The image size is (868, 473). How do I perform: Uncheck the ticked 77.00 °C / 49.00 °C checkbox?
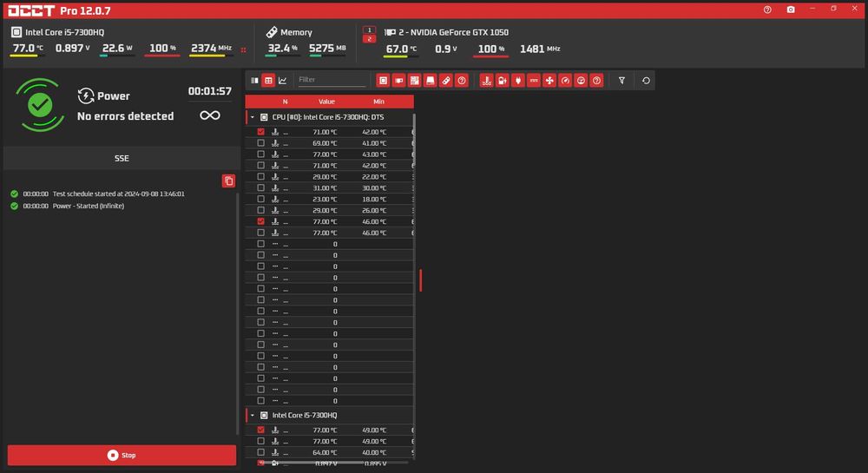260,430
